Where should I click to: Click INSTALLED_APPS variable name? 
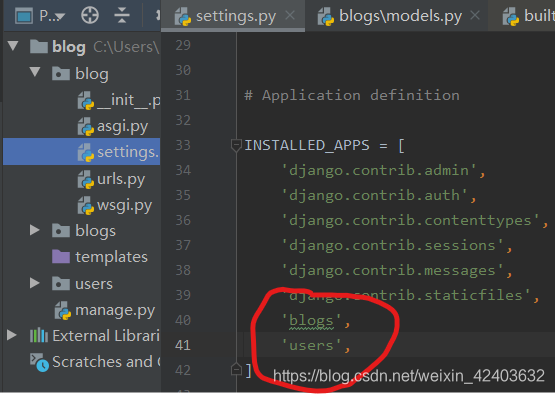[307, 145]
